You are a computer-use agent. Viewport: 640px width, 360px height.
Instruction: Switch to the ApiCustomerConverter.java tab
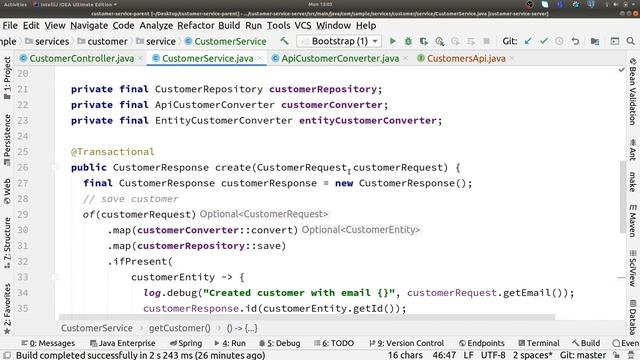pos(340,59)
